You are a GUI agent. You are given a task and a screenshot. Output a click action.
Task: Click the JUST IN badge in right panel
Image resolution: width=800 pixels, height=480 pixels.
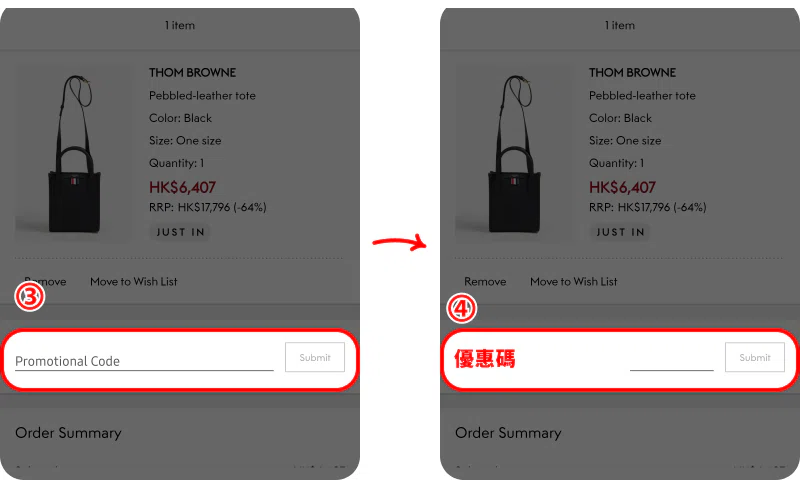click(620, 232)
